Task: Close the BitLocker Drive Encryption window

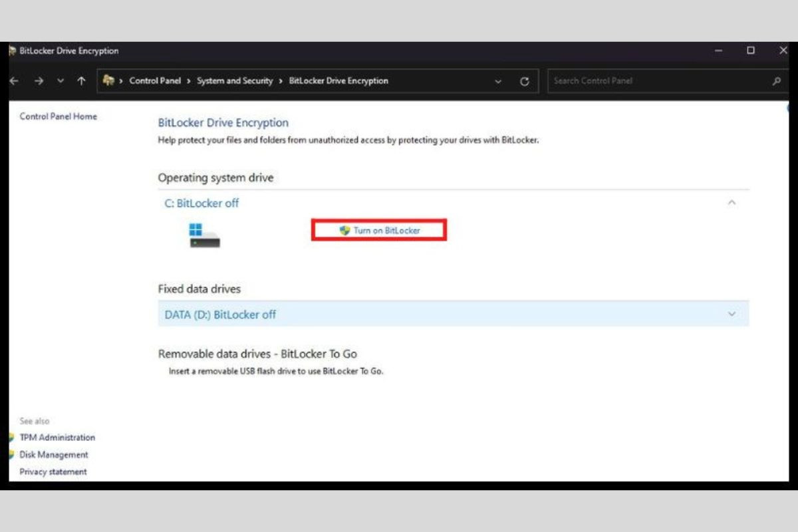Action: tap(782, 51)
